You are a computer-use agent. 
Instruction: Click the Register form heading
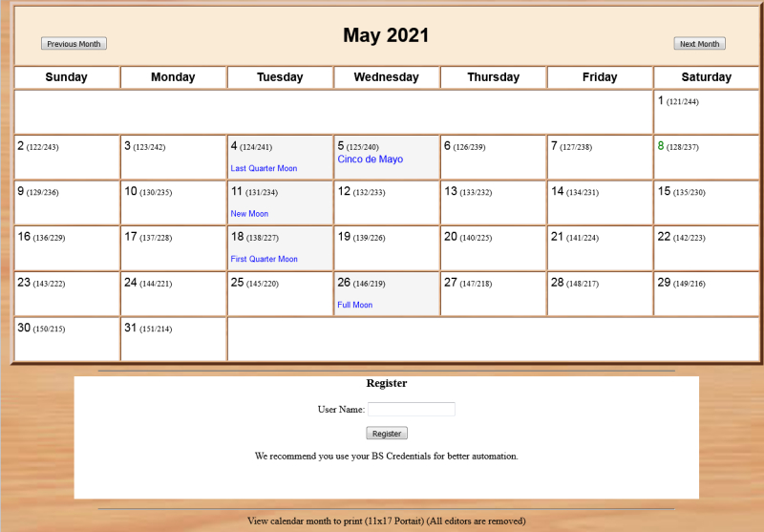[387, 383]
